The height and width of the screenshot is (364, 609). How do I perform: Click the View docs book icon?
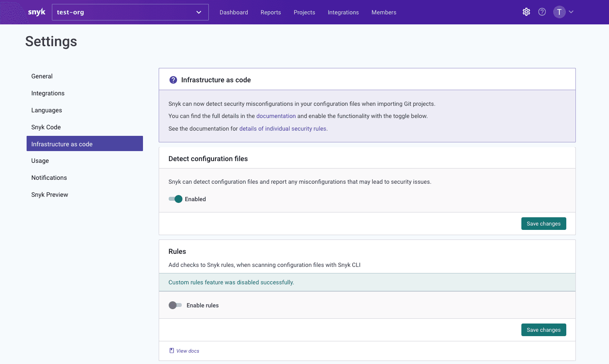pyautogui.click(x=172, y=351)
